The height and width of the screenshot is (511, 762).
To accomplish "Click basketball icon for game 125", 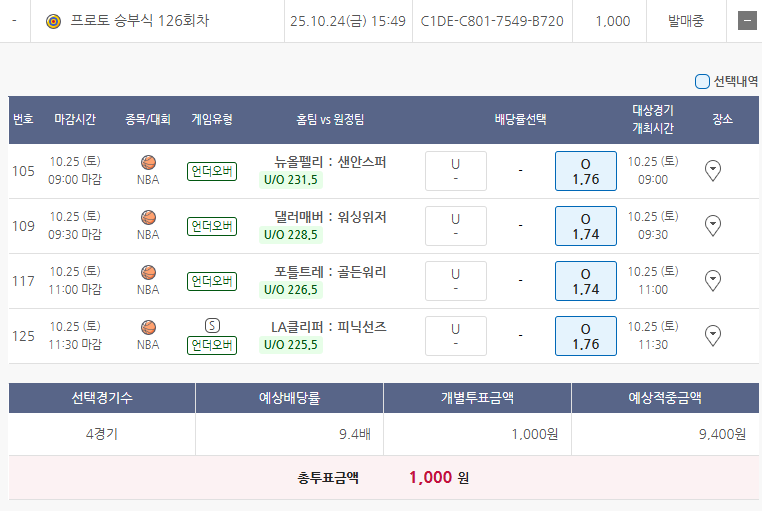I will 148,327.
